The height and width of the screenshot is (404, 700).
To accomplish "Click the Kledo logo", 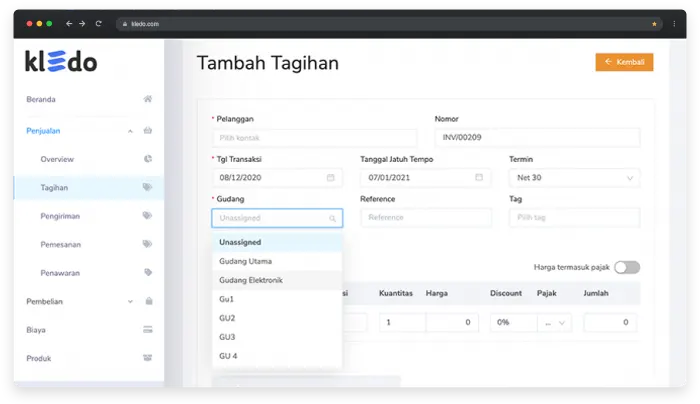I will 61,62.
